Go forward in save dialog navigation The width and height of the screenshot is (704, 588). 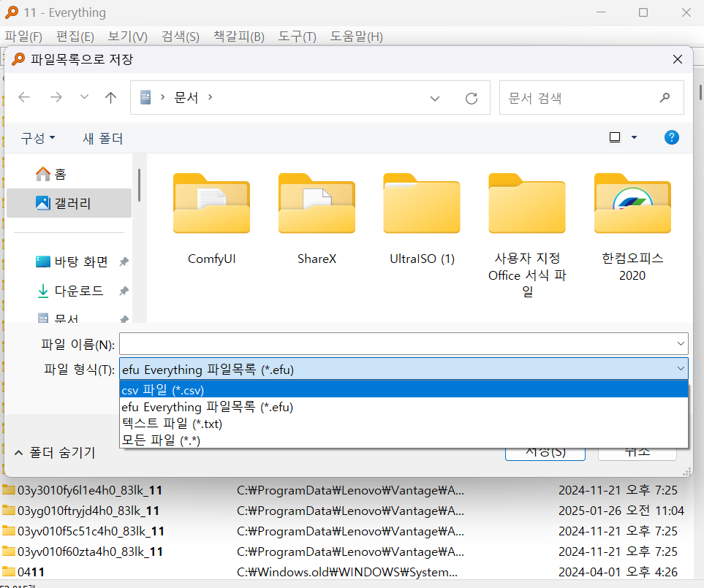click(56, 97)
